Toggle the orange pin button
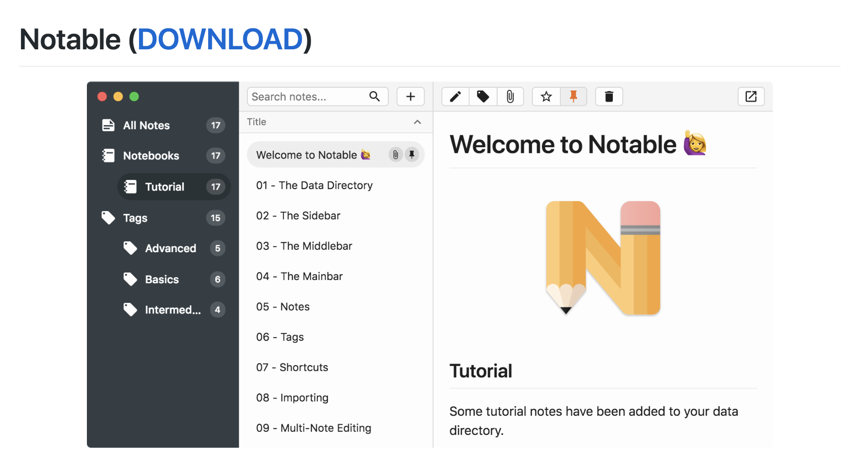Screen dimensions: 868x466 [573, 97]
